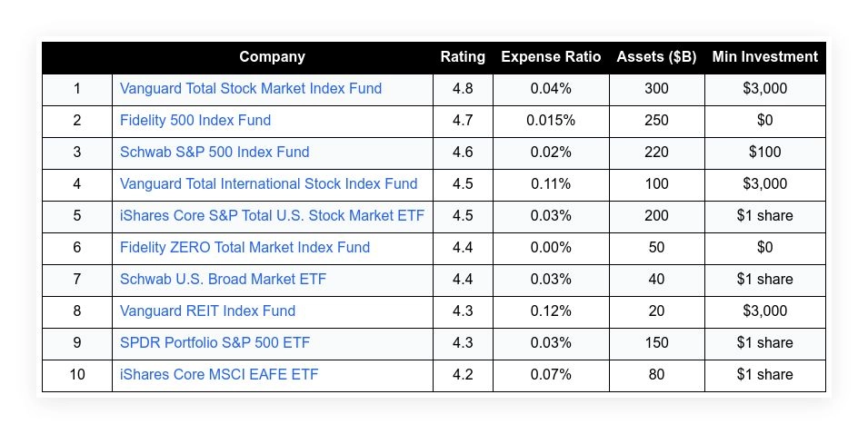Click iShares Core MSCI EAFE ETF link
868x434 pixels.
coord(219,375)
